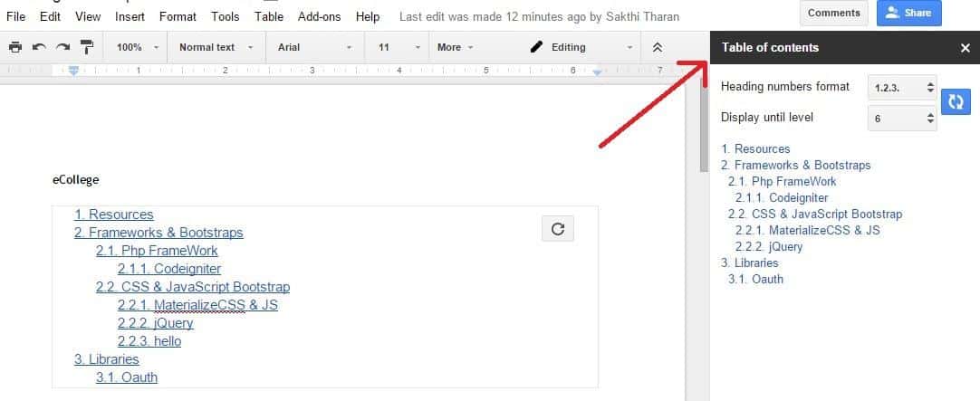Click the blue Share button
980x401 pixels.
tap(908, 13)
